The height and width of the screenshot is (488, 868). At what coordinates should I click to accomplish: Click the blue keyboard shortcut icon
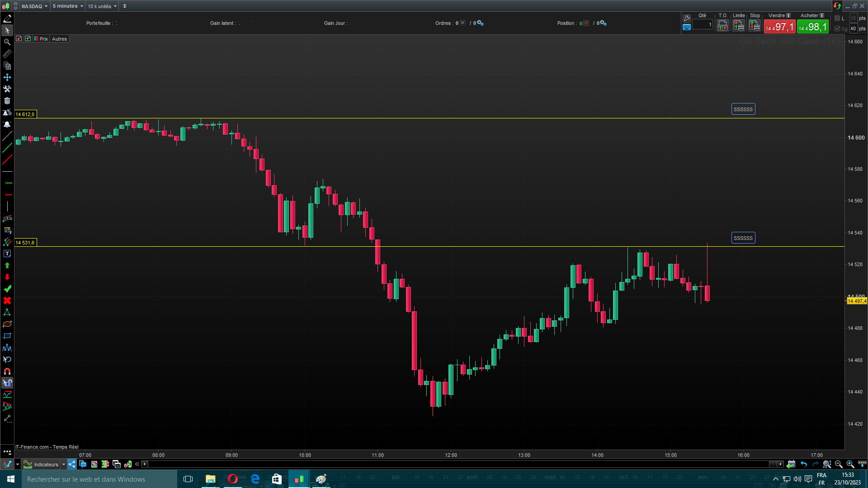(x=686, y=27)
